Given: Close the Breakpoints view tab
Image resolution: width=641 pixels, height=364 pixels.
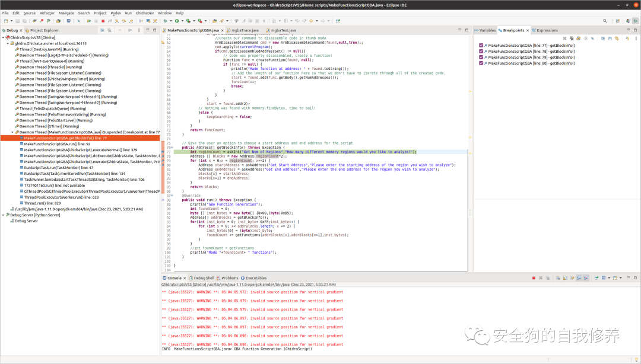Looking at the screenshot, I should 528,30.
